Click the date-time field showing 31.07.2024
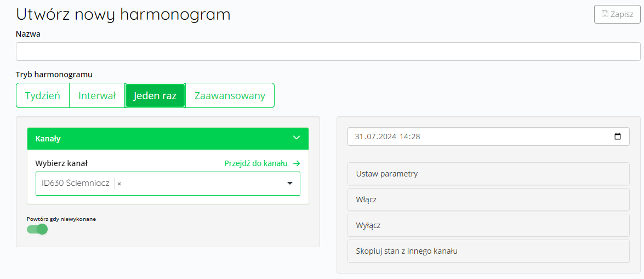The image size is (644, 279). (x=488, y=136)
